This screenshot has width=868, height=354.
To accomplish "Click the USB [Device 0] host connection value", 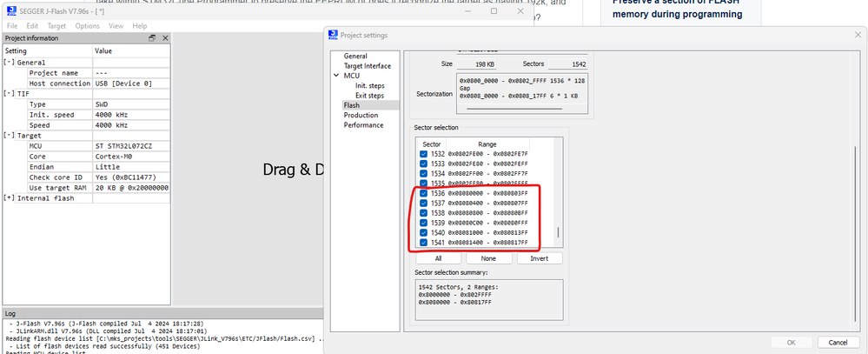I will coord(131,83).
